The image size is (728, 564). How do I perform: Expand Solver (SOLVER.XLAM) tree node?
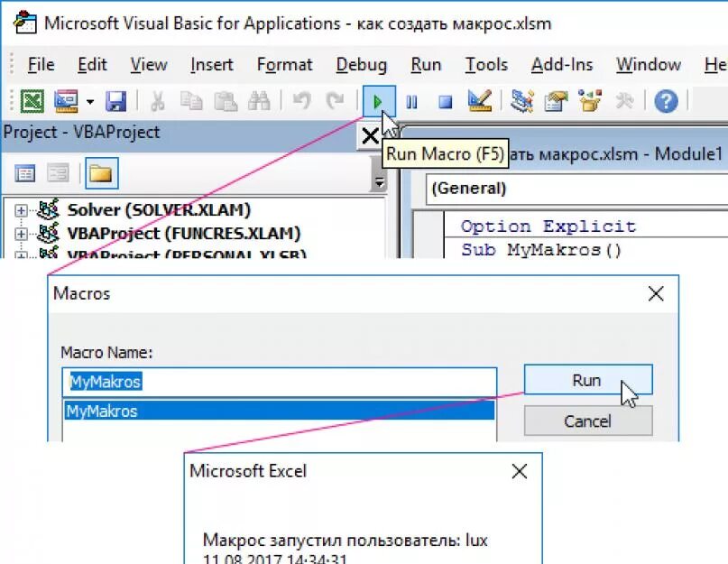21,210
